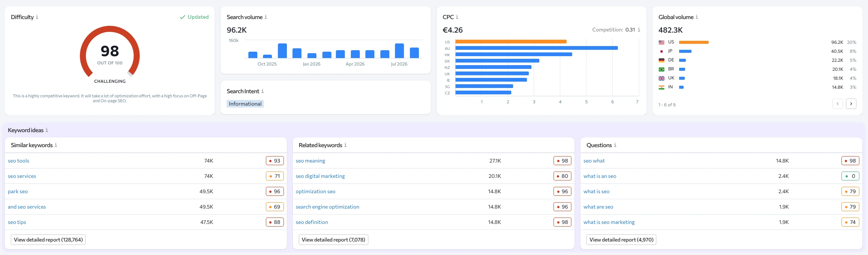Click the difficulty gauge score 98

click(x=110, y=51)
